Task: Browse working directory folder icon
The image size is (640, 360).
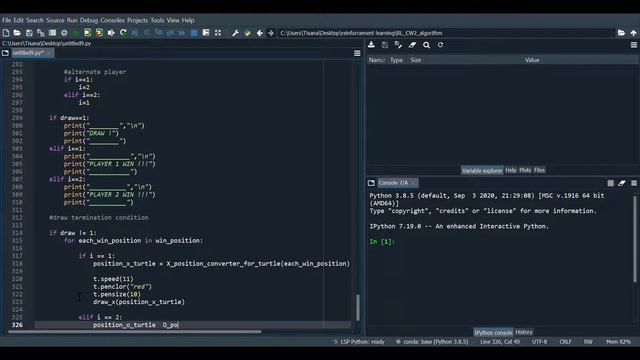Action: click(x=621, y=33)
